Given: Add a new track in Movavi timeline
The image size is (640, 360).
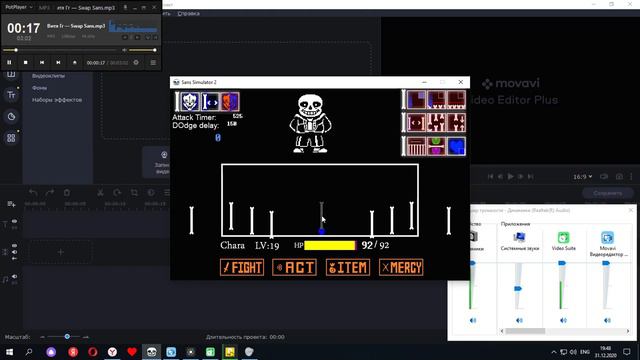Looking at the screenshot, I should (11, 204).
